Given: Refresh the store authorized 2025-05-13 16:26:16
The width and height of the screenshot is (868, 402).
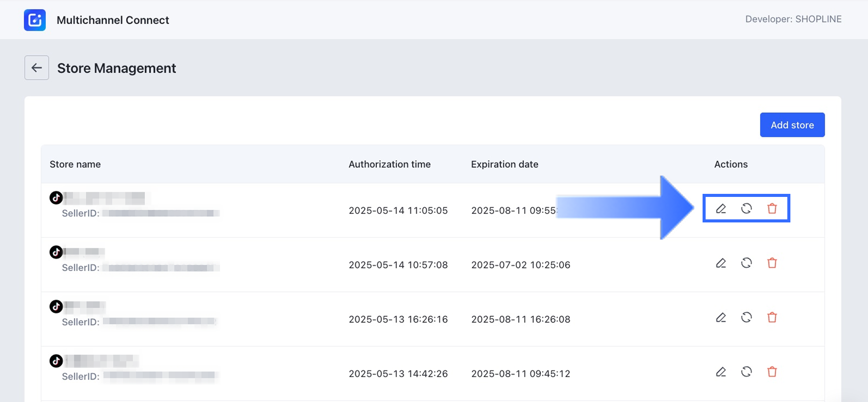Looking at the screenshot, I should 746,318.
